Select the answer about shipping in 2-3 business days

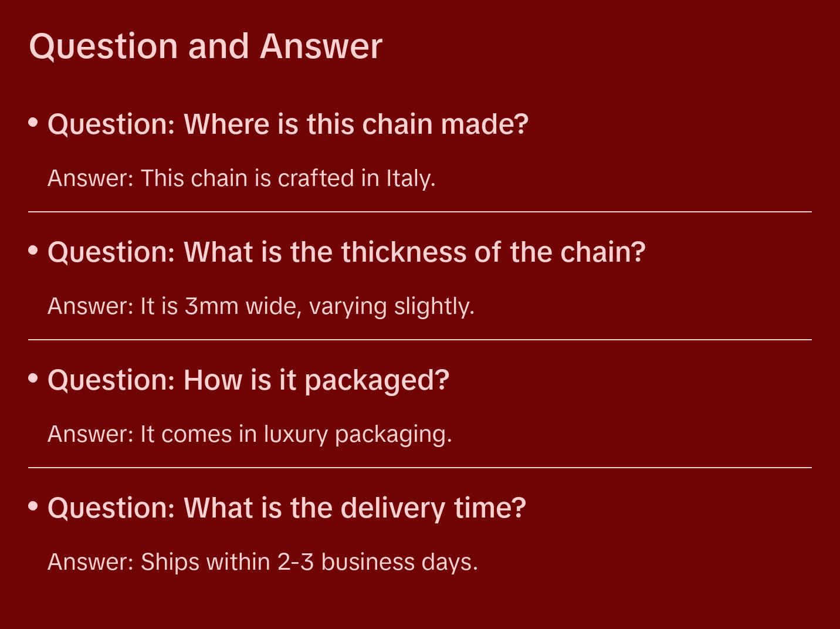(x=262, y=562)
